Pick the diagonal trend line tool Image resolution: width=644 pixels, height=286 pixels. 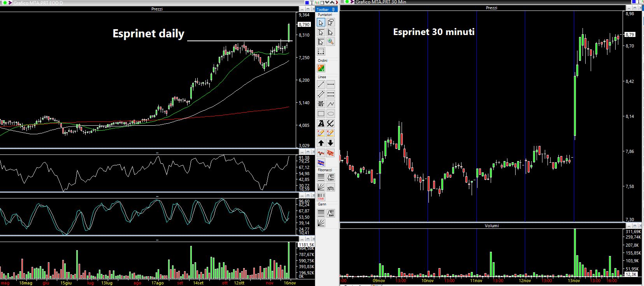[321, 84]
